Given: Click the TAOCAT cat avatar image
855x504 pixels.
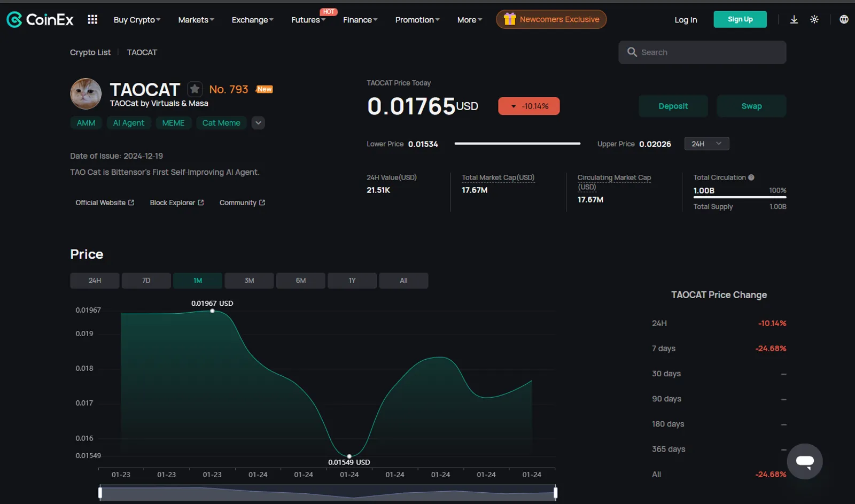Looking at the screenshot, I should [85, 94].
